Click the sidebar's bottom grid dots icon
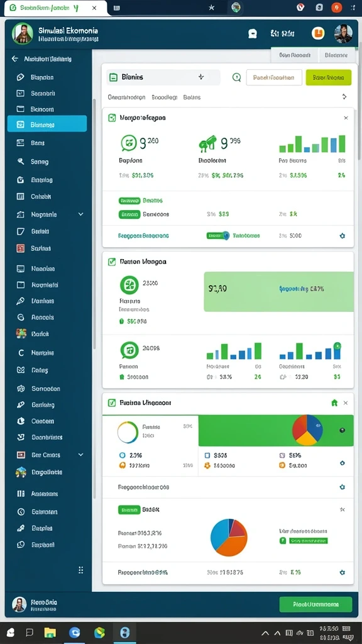Image resolution: width=362 pixels, height=644 pixels. pyautogui.click(x=81, y=570)
